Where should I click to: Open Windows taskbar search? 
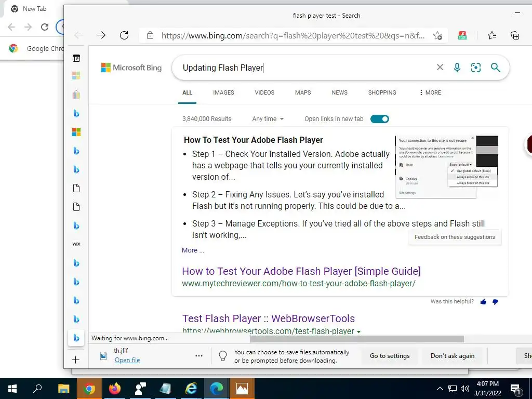click(37, 389)
